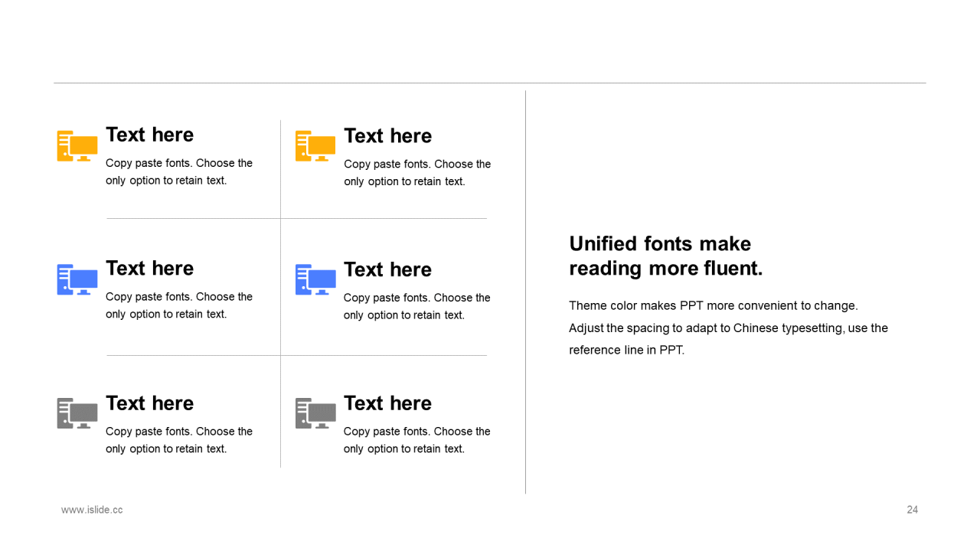Open the www.islide.cc footer link
Screen dimensions: 980x551
coord(92,510)
